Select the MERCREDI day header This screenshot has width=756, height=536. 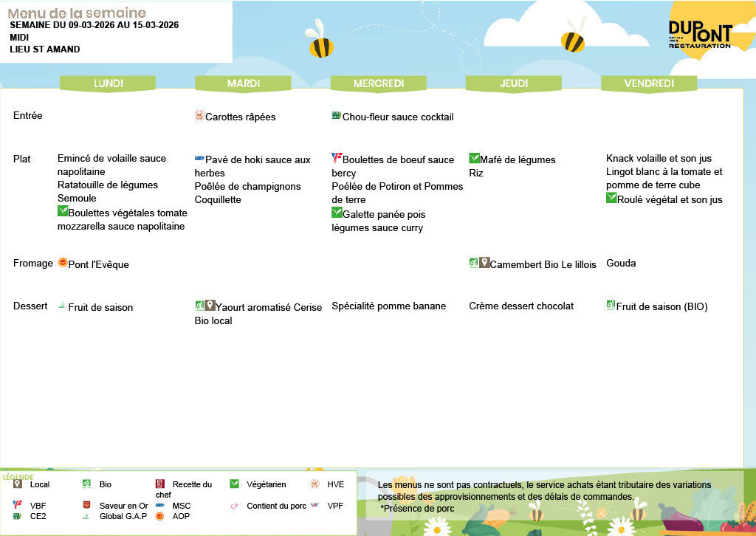tap(378, 83)
